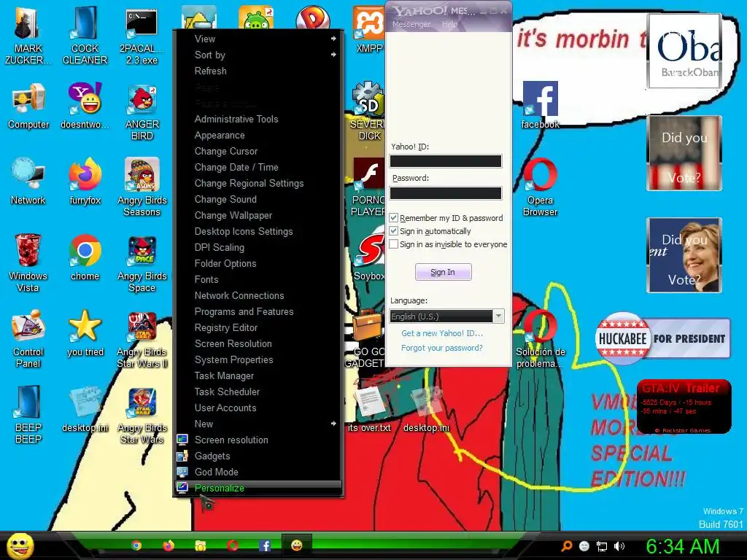Click the 6:34 AM taskbar clock
Screen dimensions: 747x560
pos(682,546)
